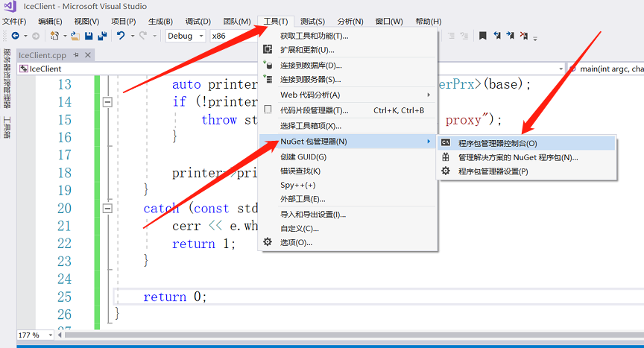644x348 pixels.
Task: Select NuGet 包管理器(N) menu entry
Action: point(347,141)
